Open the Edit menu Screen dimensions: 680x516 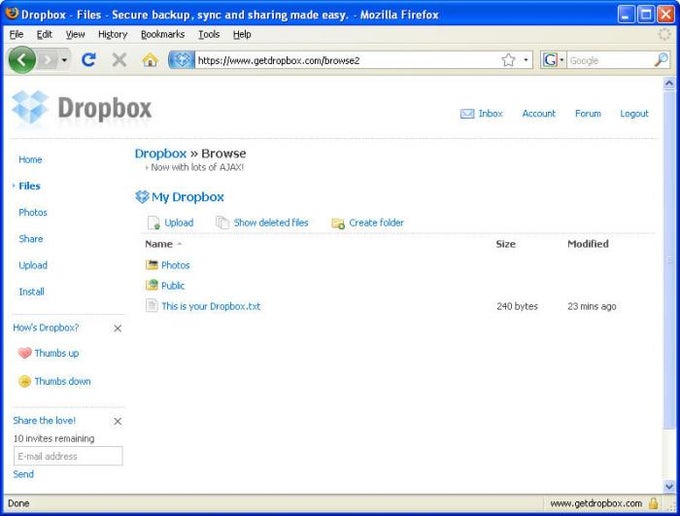point(44,34)
